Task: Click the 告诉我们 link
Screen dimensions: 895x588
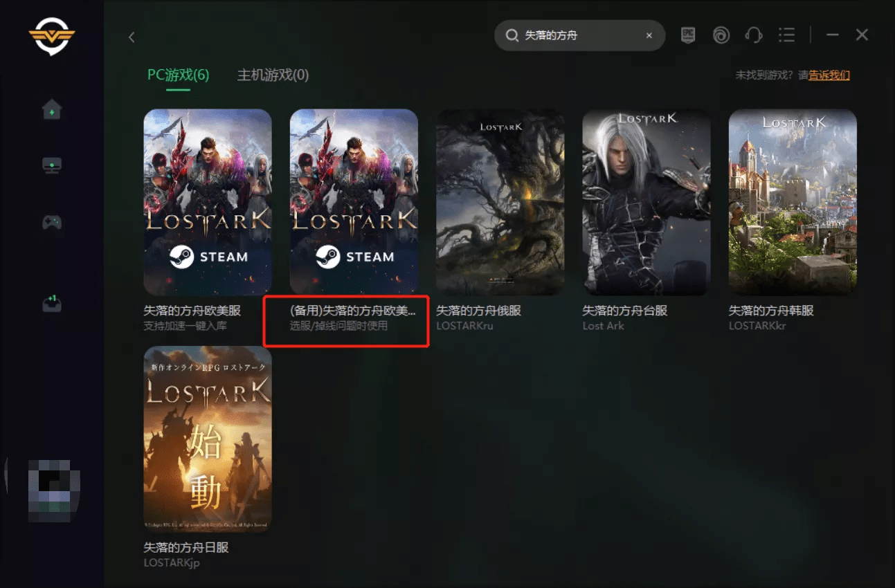Action: 829,75
